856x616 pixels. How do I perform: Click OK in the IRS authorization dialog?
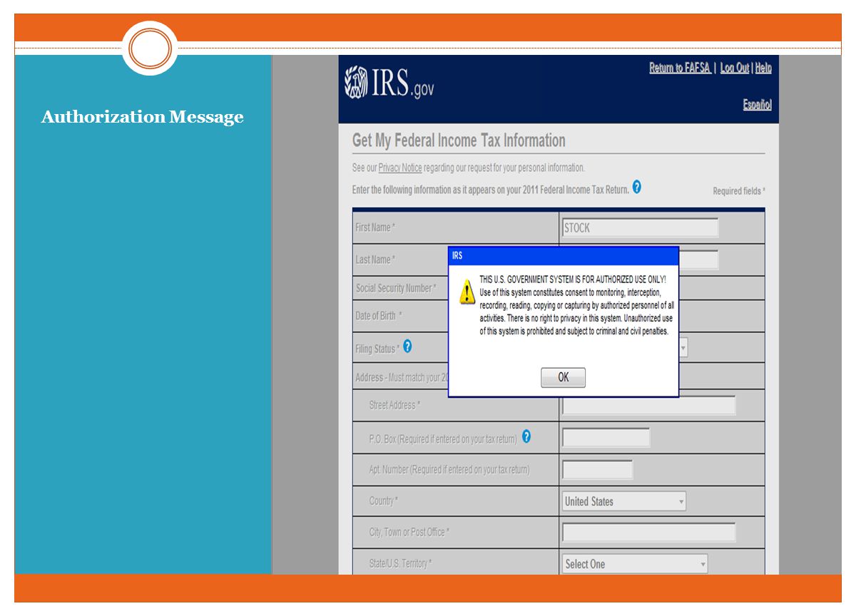[563, 378]
